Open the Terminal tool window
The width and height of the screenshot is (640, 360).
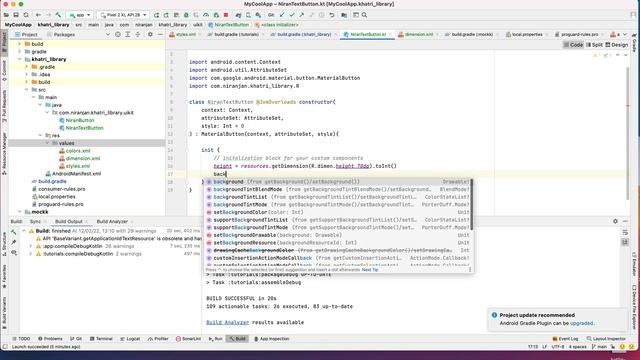(101, 339)
